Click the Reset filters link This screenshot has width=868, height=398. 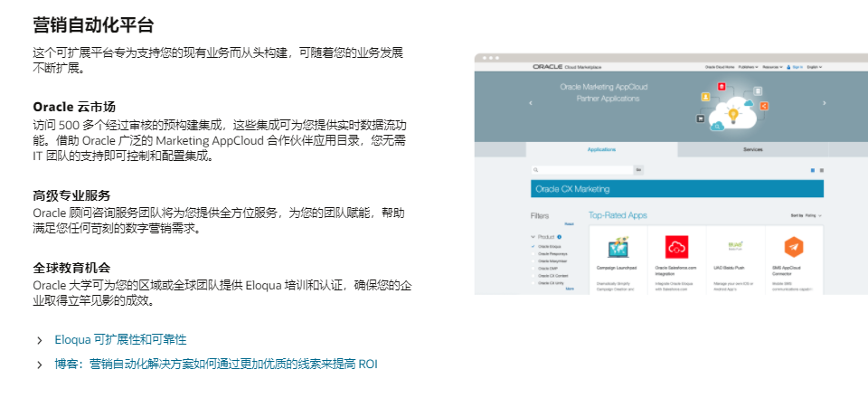point(569,224)
